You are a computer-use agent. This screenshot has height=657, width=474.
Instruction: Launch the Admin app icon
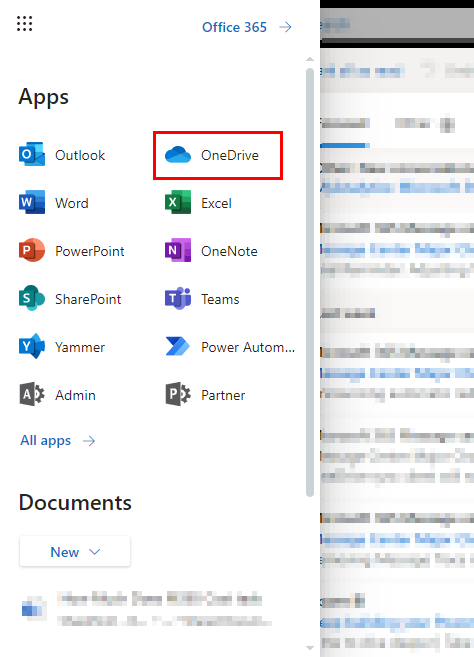coord(32,394)
